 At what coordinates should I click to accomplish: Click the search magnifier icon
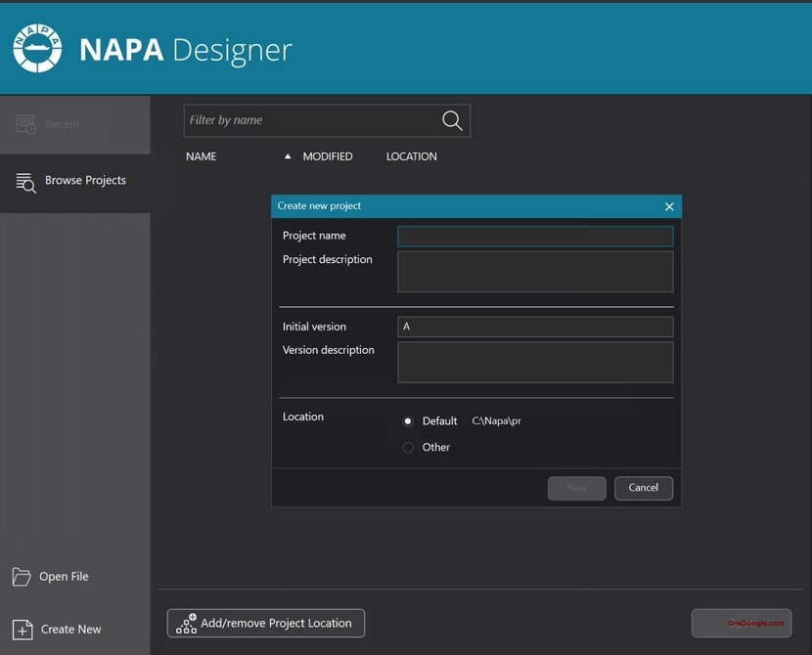pos(451,120)
